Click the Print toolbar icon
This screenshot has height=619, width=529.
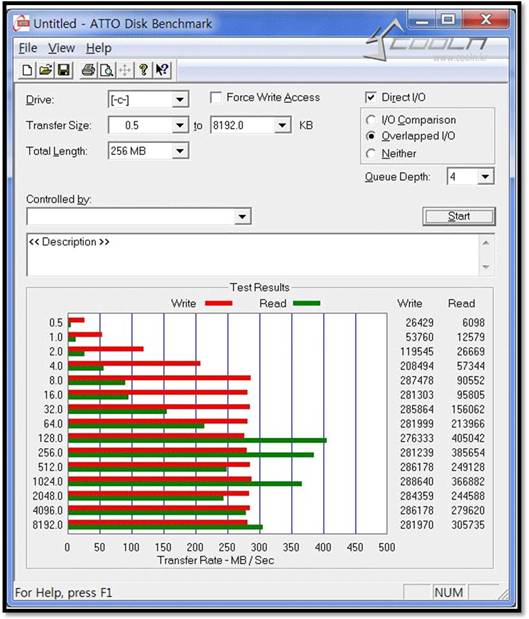(x=88, y=70)
